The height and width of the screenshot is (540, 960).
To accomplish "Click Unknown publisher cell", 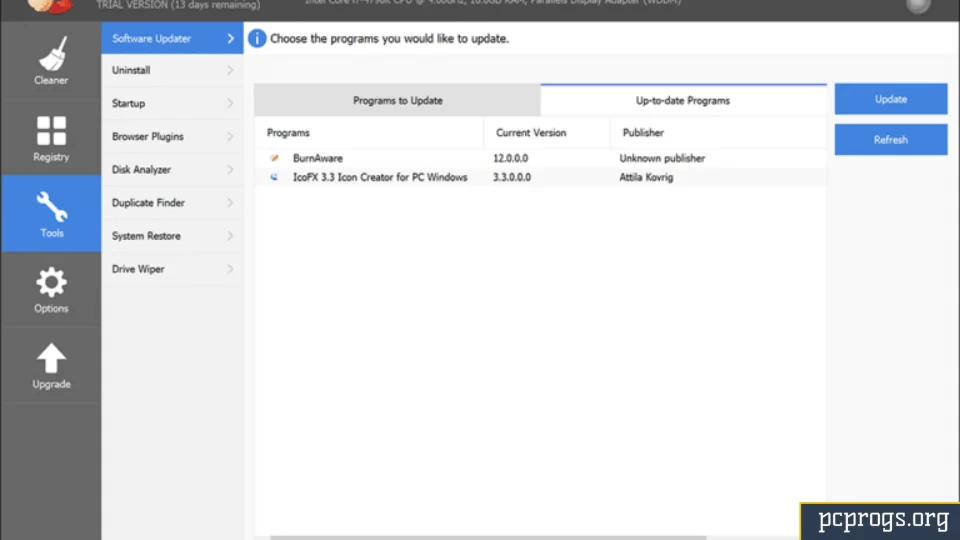I will coord(662,158).
